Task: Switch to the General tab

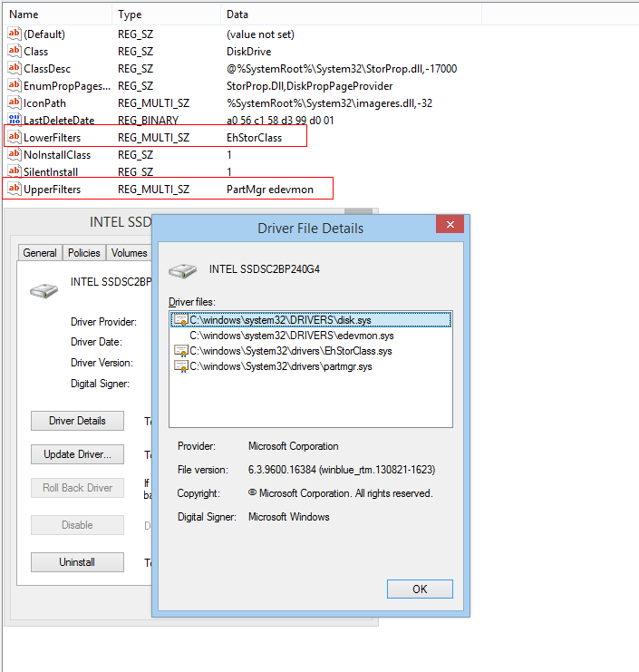Action: (40, 253)
